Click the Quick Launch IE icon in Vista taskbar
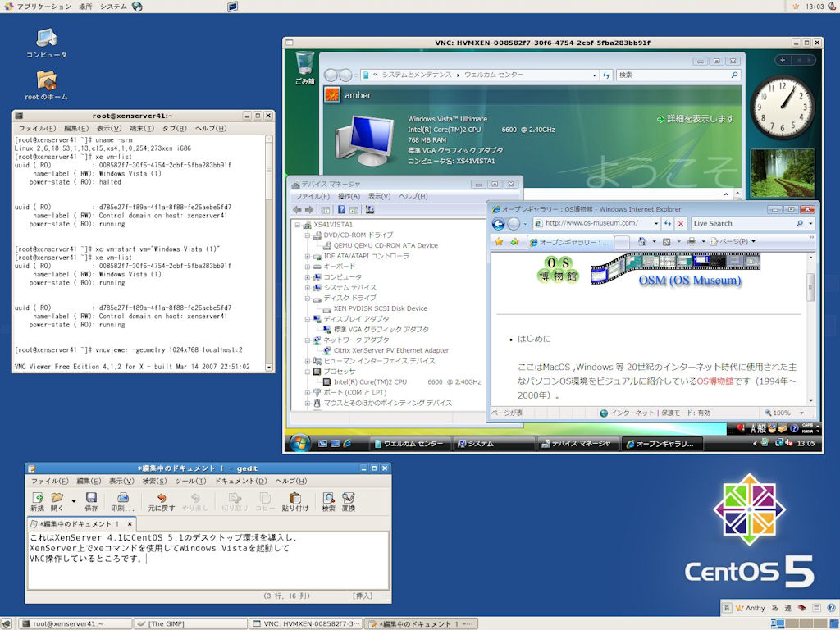840x630 pixels. (347, 444)
